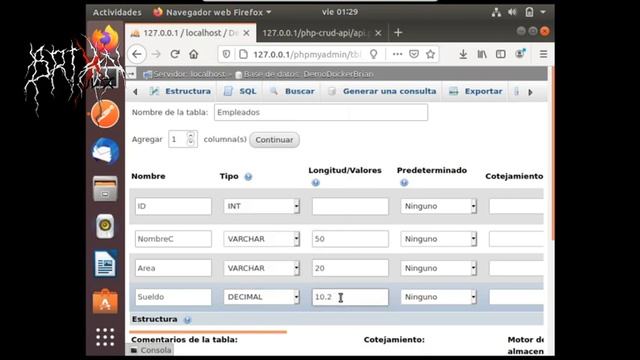Click Estructura help icon
The height and width of the screenshot is (360, 640).
(x=187, y=320)
